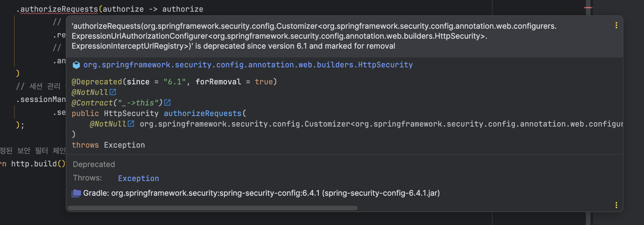
Task: Open external link icon after @Contract annotation
Action: point(167,103)
